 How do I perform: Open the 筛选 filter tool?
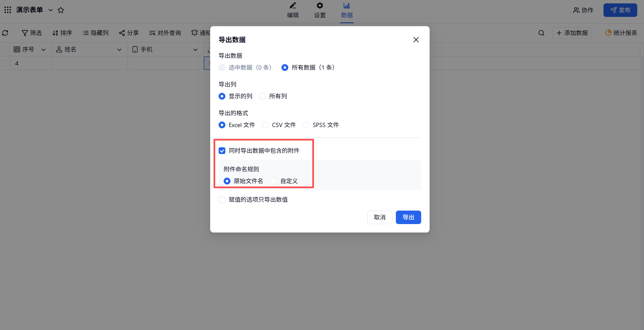pyautogui.click(x=32, y=33)
